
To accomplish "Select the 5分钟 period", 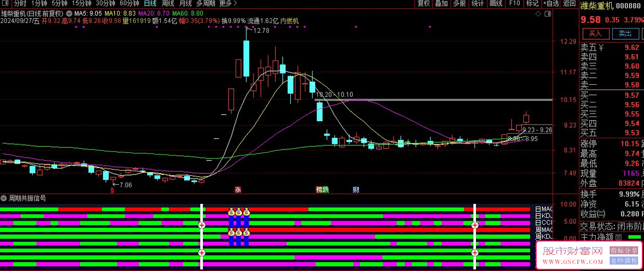I will (60, 4).
